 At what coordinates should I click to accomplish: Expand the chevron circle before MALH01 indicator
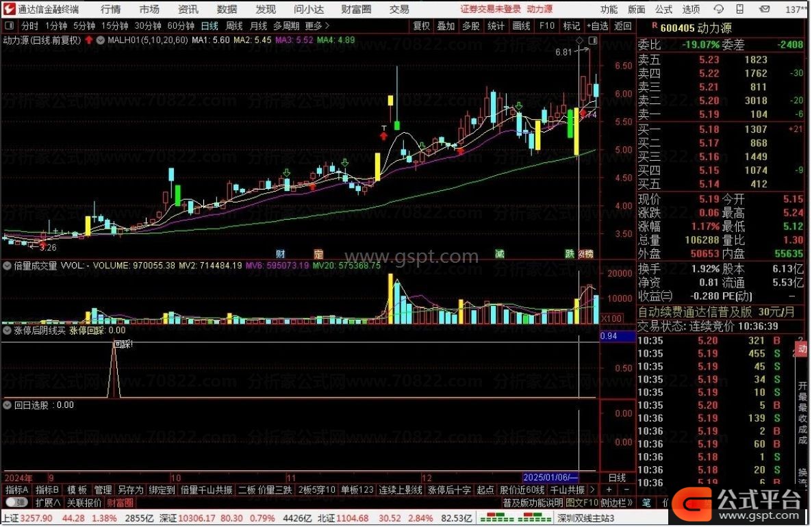101,40
